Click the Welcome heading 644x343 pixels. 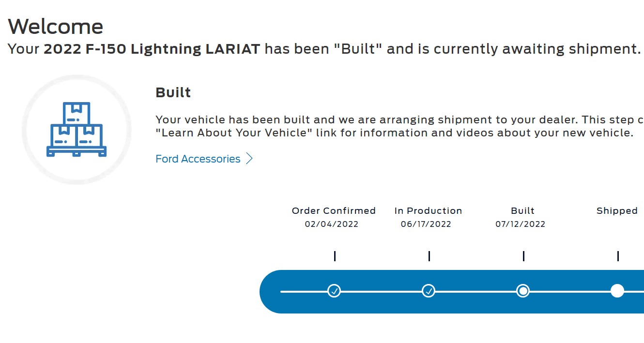tap(56, 27)
